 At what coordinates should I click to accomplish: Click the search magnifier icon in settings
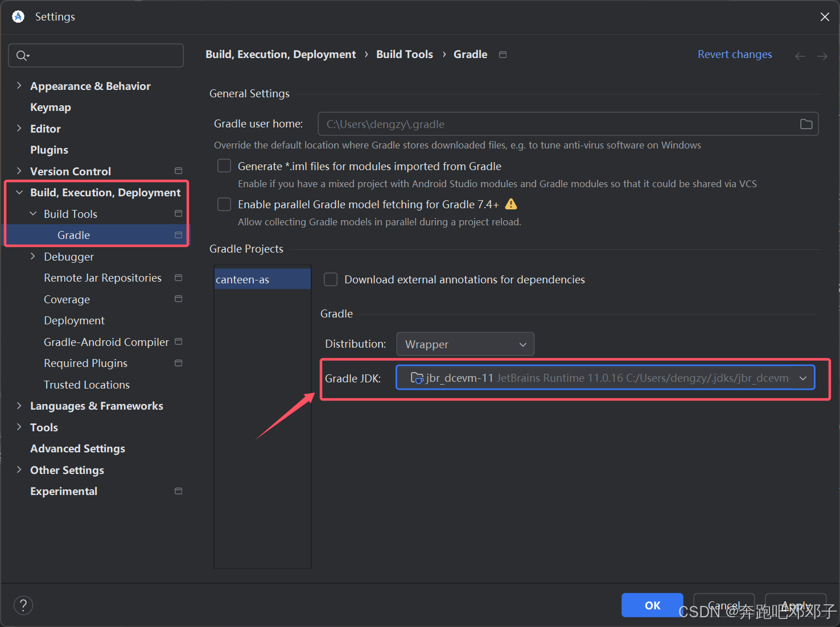22,56
